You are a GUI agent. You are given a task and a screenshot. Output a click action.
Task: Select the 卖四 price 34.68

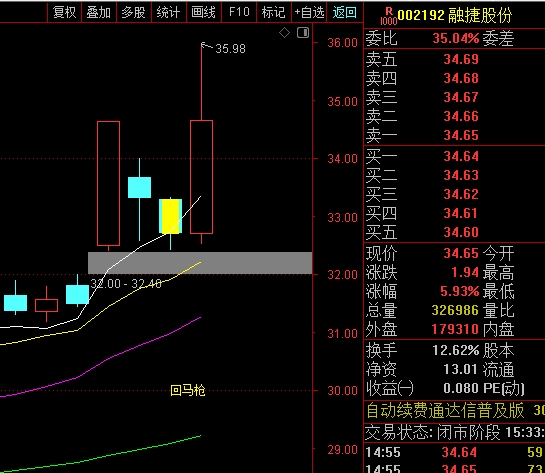coord(461,78)
